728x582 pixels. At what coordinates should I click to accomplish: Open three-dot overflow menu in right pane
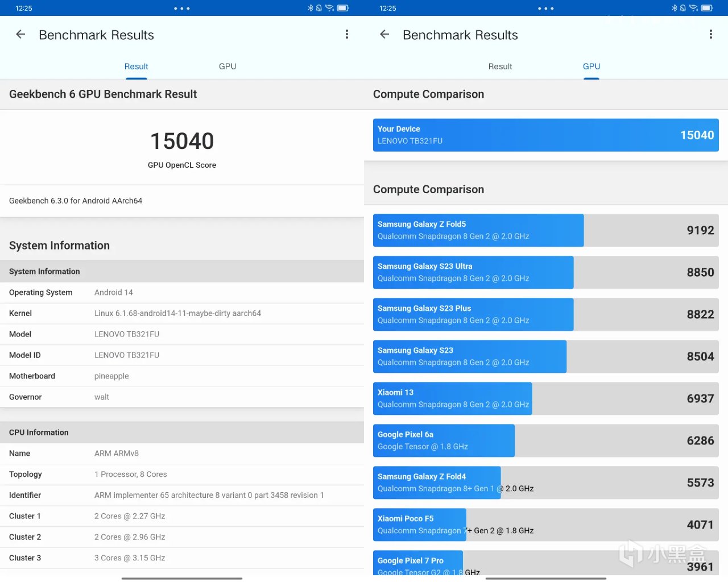(x=710, y=35)
